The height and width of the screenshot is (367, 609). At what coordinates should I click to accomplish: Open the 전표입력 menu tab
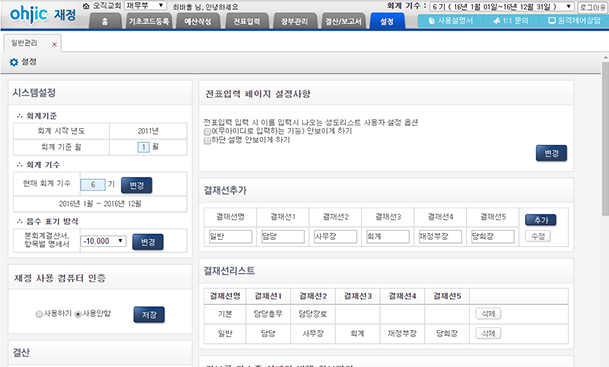click(x=246, y=21)
